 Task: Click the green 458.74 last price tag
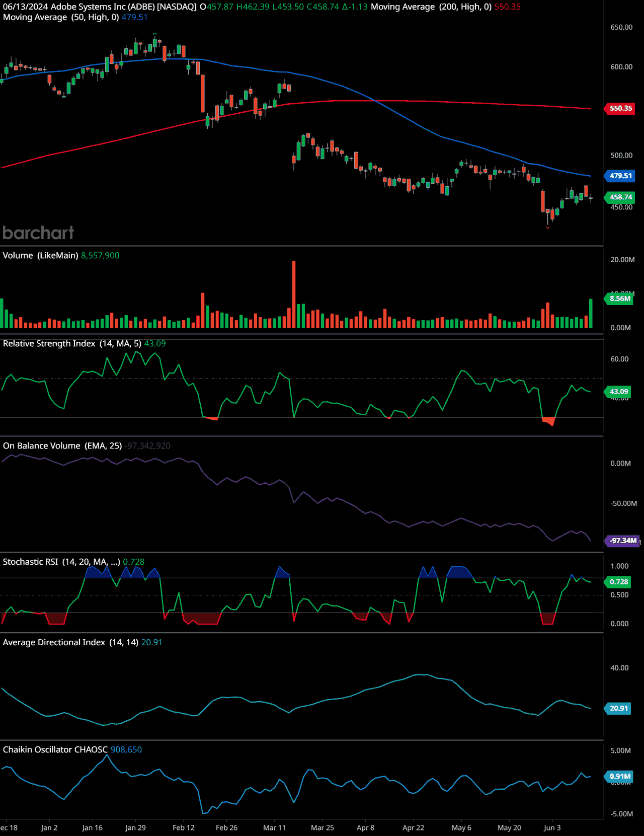[x=620, y=197]
